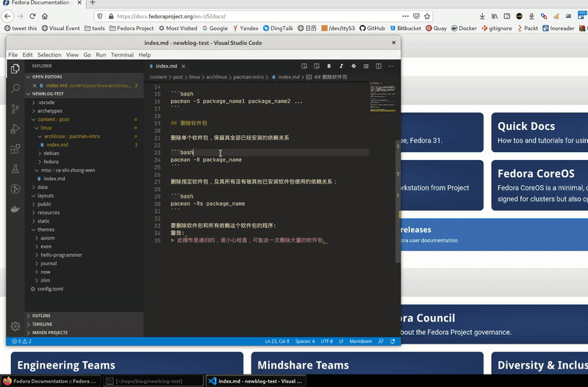Open Firefox library icon
Screen dimensions: 588x387
pos(495,16)
